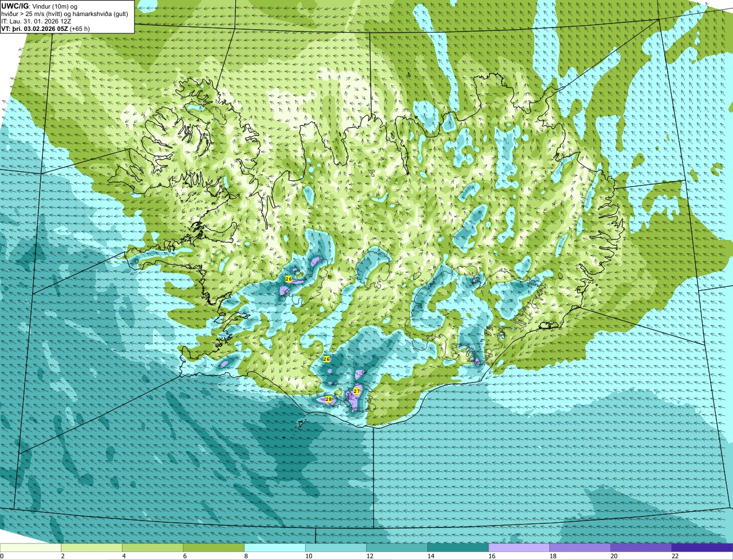The width and height of the screenshot is (733, 560).
Task: Click the 4–6 m/s legend color swatch
Action: point(152,547)
